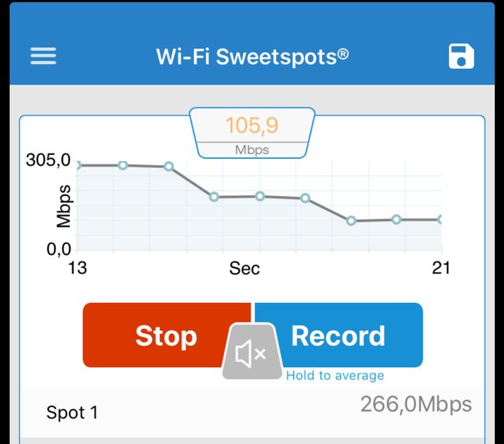Click the last data point on graph
Screen dimensions: 504x444
(x=440, y=220)
